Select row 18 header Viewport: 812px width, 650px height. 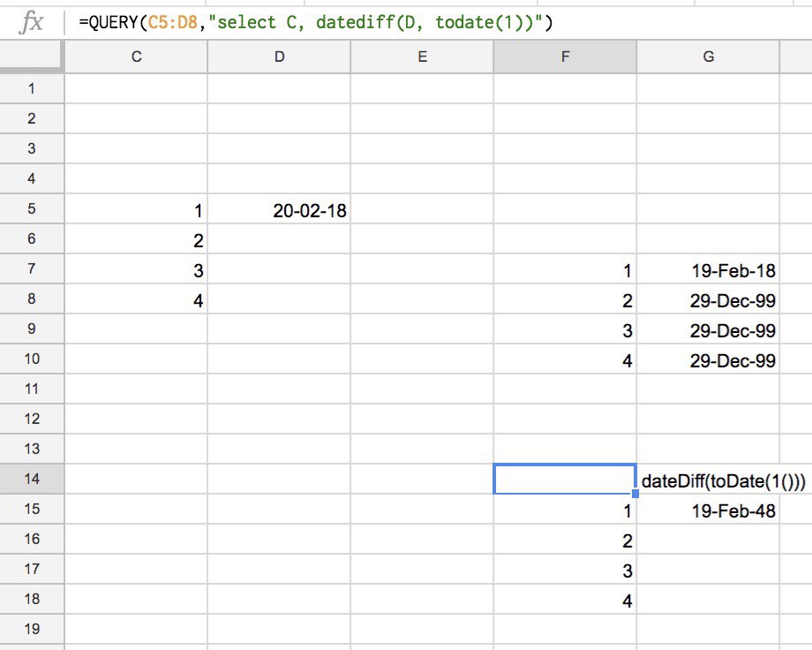point(32,599)
